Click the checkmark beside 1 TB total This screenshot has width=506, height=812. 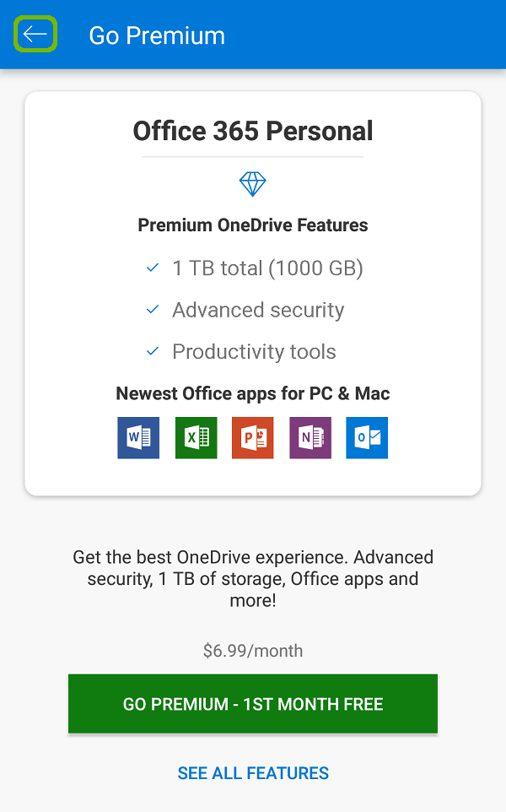pyautogui.click(x=153, y=268)
